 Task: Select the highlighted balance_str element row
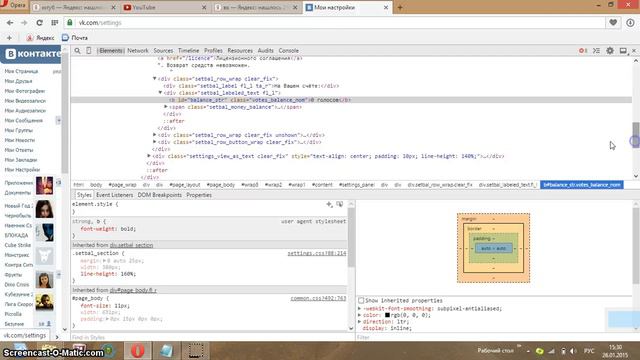(x=351, y=100)
